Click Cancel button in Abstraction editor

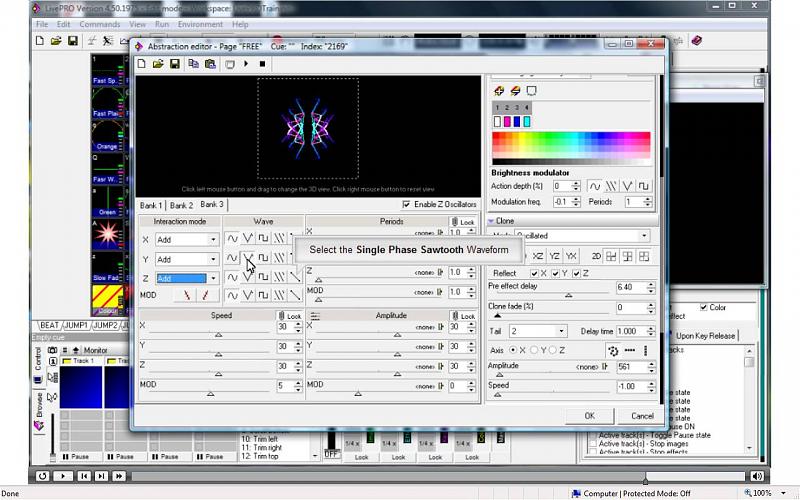click(642, 416)
